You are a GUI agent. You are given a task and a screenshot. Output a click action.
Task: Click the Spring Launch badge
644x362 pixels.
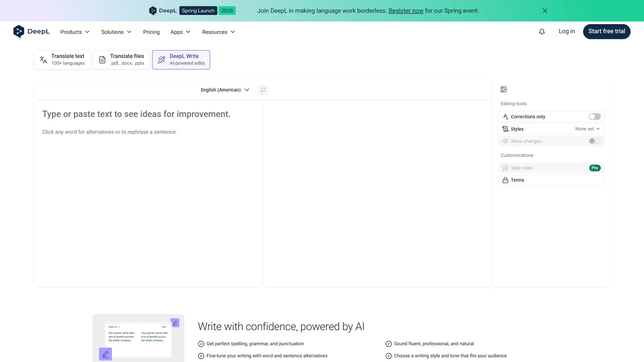coord(198,11)
